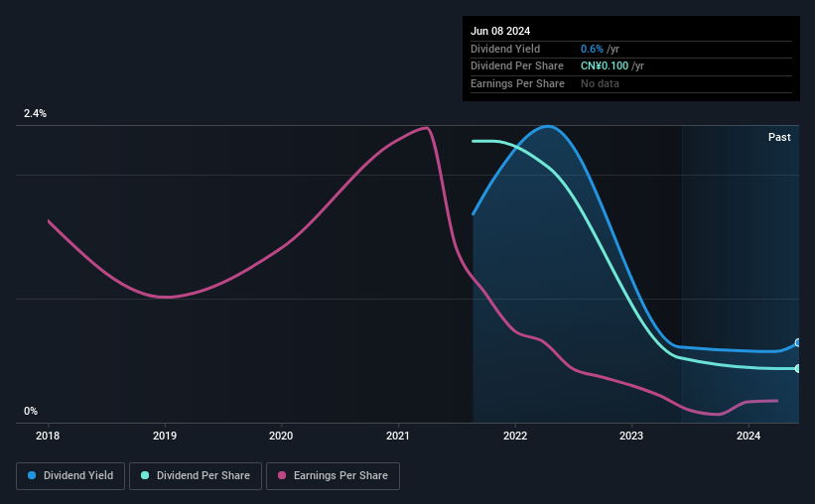Click the CN¥0.100 dividend per share value
This screenshot has width=815, height=504.
[x=605, y=66]
